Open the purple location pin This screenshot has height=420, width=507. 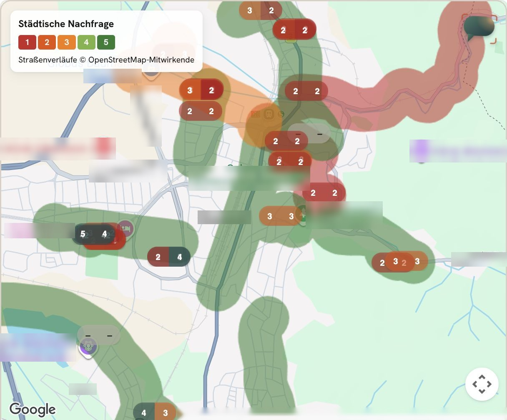[88, 347]
